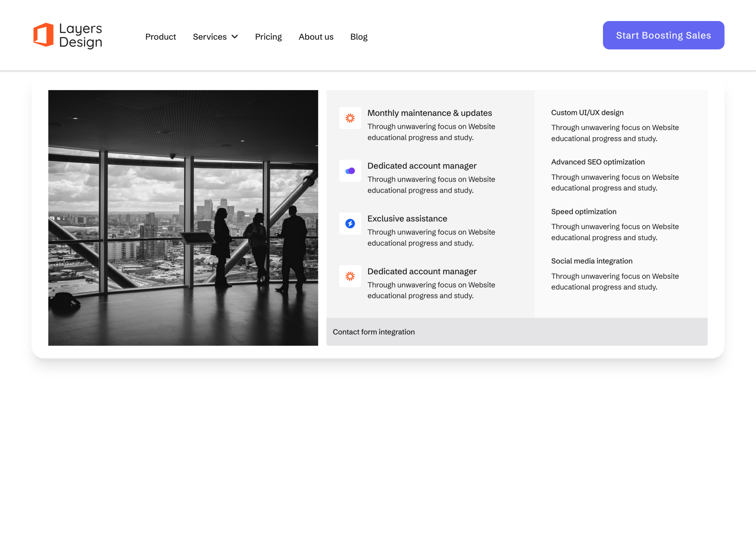
Task: Click the orange burst icon beside Monthly maintenance
Action: click(350, 118)
